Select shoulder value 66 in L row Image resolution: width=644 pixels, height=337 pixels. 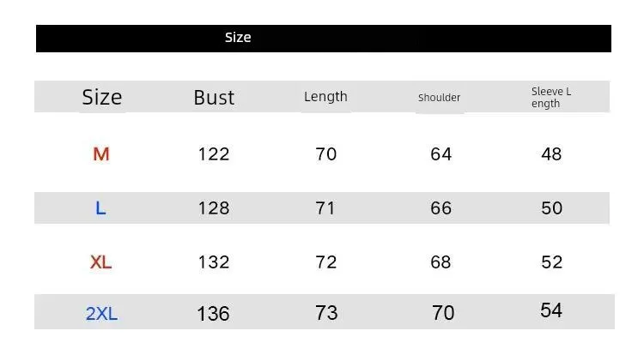440,208
